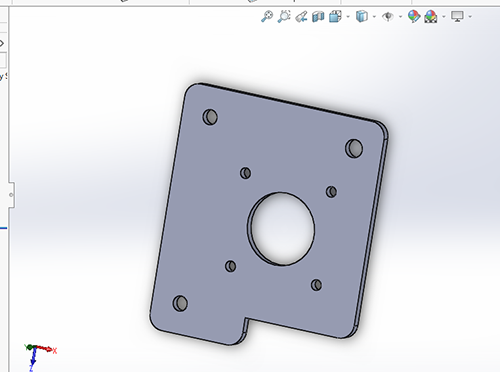The height and width of the screenshot is (372, 500).
Task: Open the View Orientation cube icon
Action: point(335,16)
